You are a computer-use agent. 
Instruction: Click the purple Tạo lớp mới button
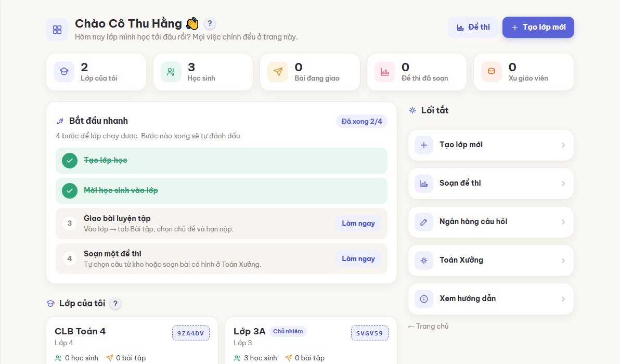[x=538, y=27]
